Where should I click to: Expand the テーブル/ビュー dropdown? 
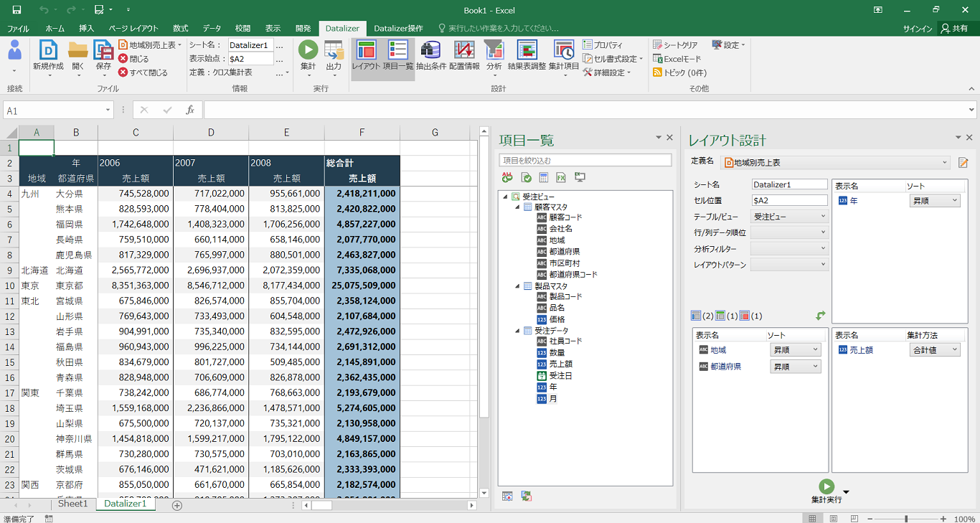point(789,216)
